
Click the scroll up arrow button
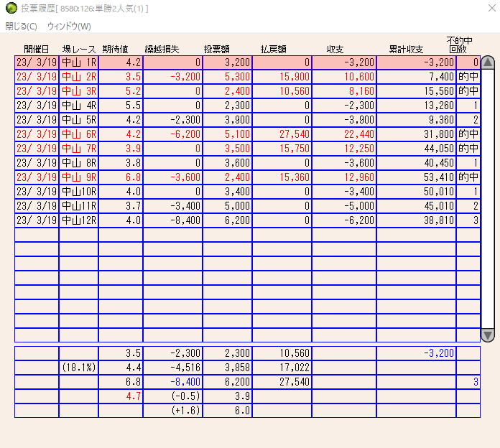coord(488,62)
